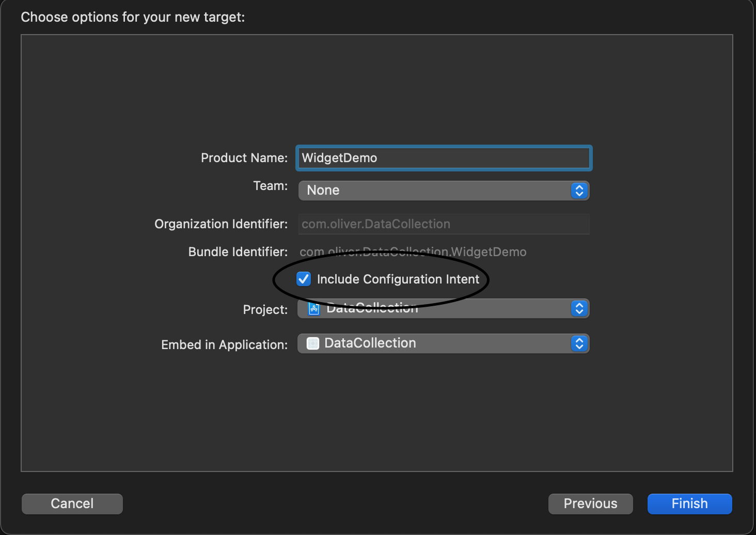Click the DataCollection app icon in the Embed in Application dropdown
This screenshot has height=535, width=756.
coord(313,343)
